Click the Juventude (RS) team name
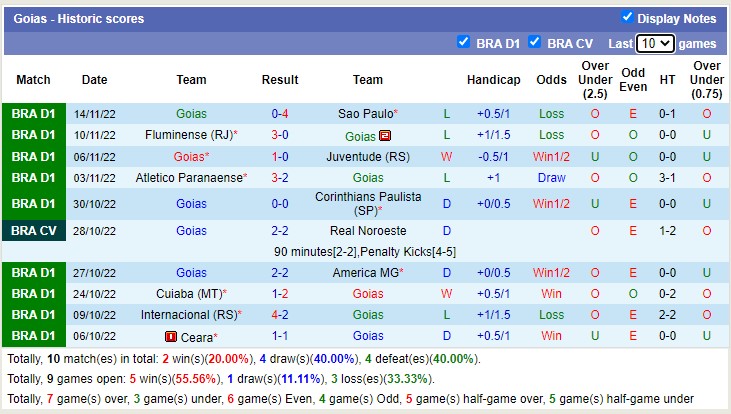The image size is (731, 414). [367, 157]
